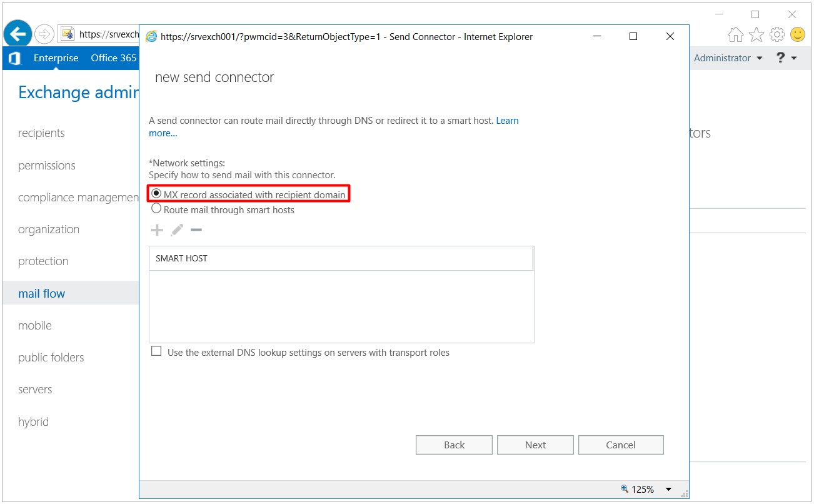Click the zoom magnifier icon in status bar
This screenshot has width=814, height=504.
[624, 489]
